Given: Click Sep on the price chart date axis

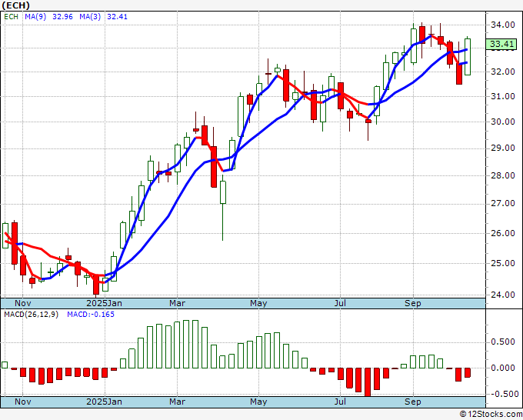Looking at the screenshot, I should [412, 303].
